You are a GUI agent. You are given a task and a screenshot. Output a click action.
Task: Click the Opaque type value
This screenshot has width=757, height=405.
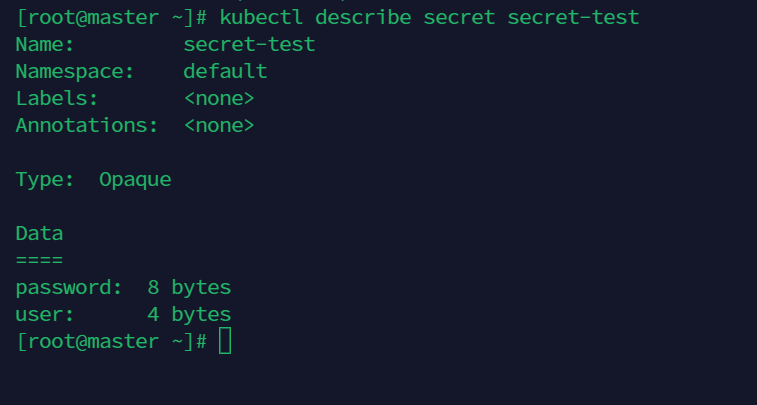click(x=135, y=180)
